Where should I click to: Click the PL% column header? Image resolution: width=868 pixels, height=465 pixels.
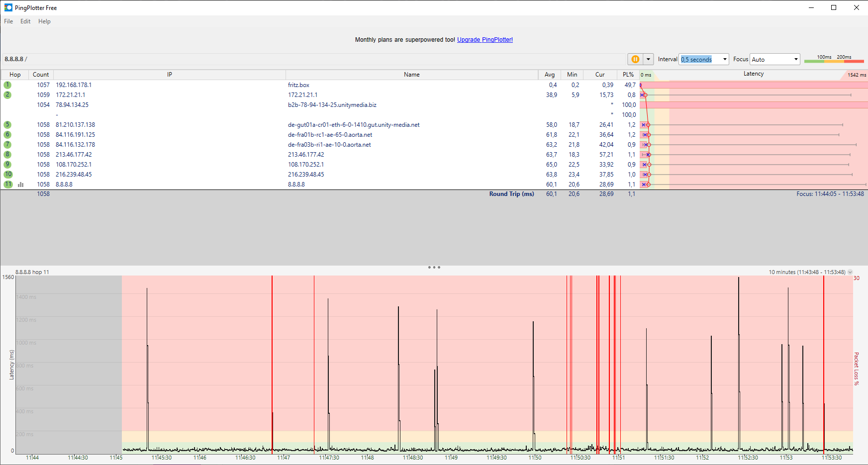coord(628,75)
